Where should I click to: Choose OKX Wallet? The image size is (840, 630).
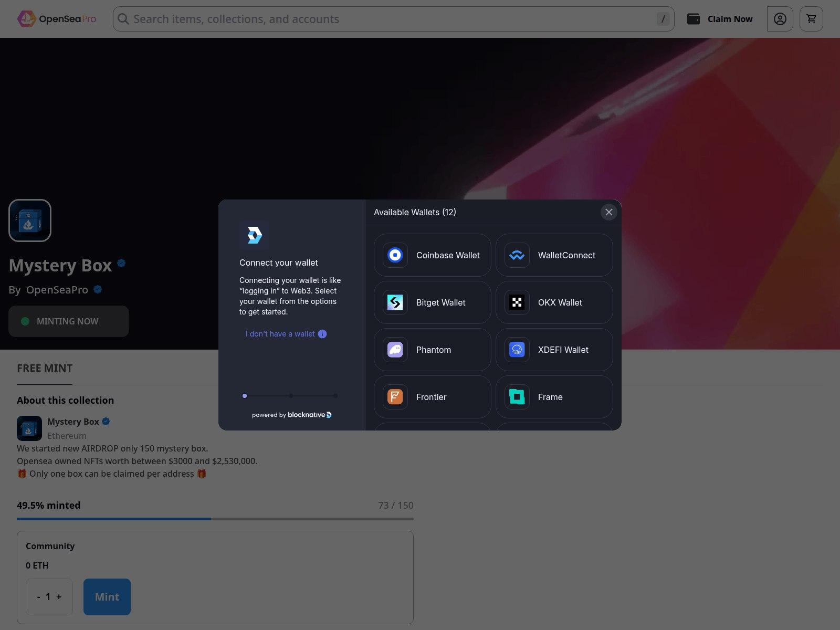554,302
